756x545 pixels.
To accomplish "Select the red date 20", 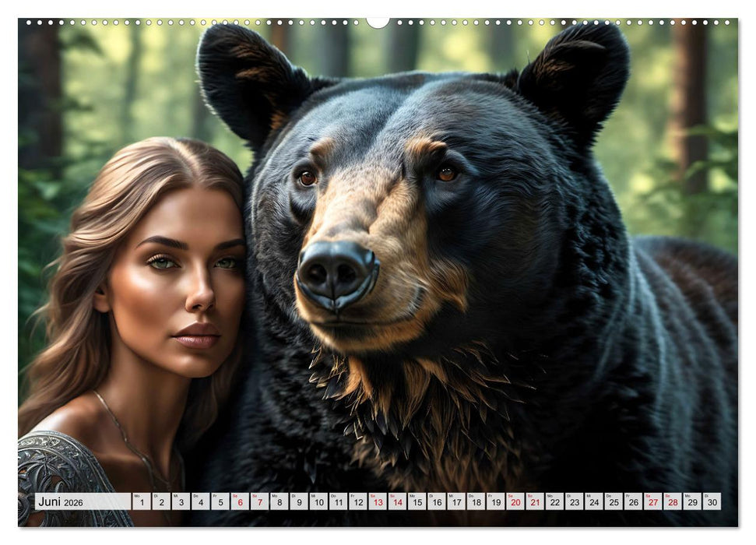I will [515, 501].
